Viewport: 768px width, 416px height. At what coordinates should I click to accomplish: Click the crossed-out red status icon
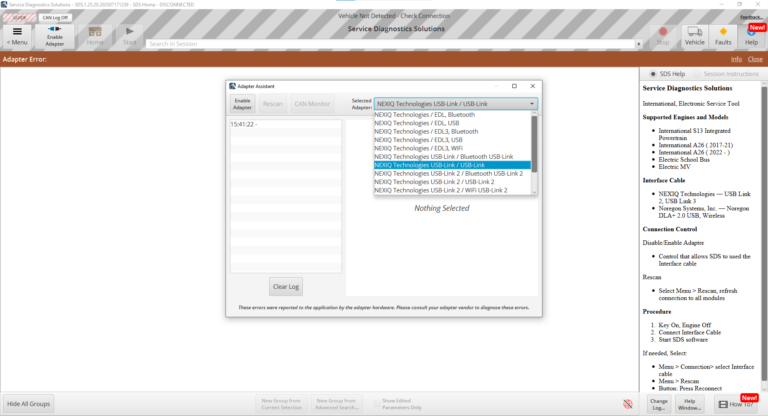627,404
